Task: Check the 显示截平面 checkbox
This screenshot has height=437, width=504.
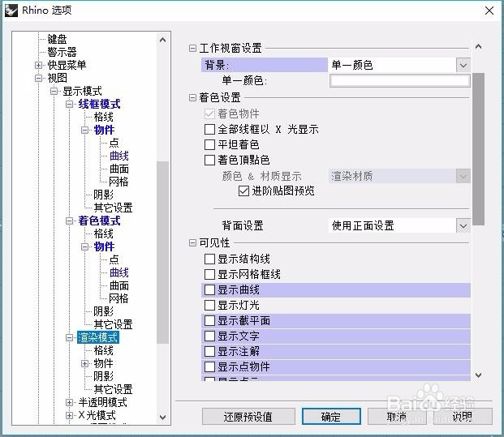Action: pos(209,320)
